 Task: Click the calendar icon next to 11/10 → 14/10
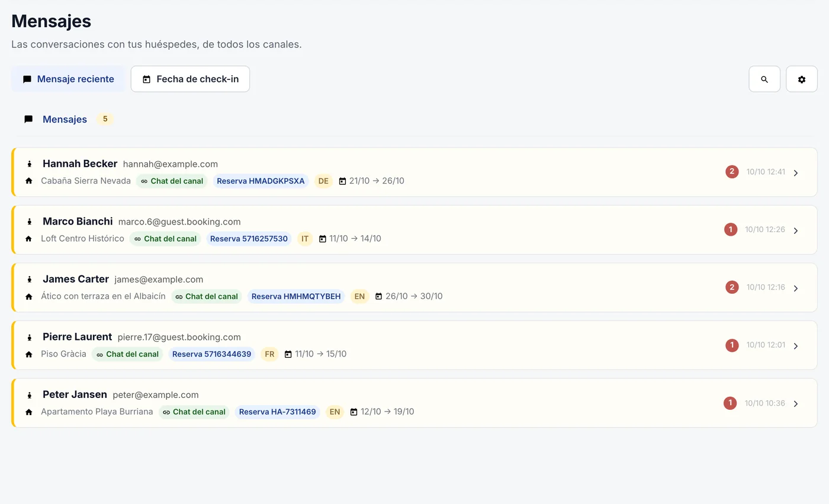[x=323, y=239]
